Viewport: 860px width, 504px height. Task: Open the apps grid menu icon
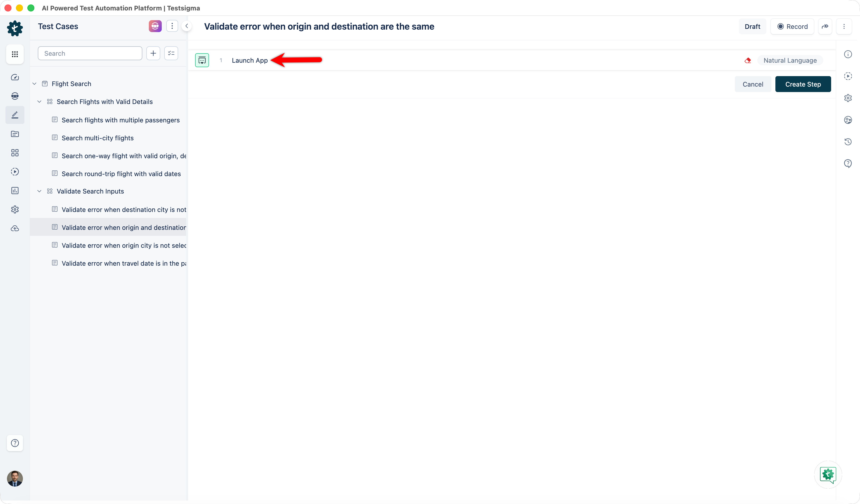pos(15,54)
